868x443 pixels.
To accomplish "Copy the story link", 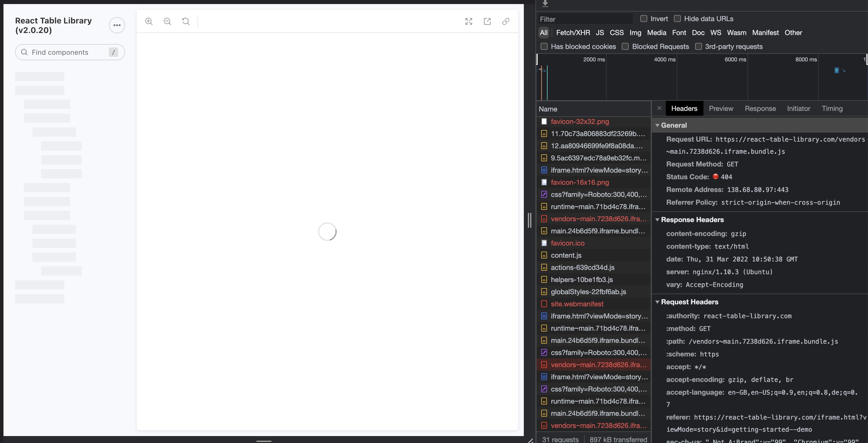I will click(x=506, y=21).
